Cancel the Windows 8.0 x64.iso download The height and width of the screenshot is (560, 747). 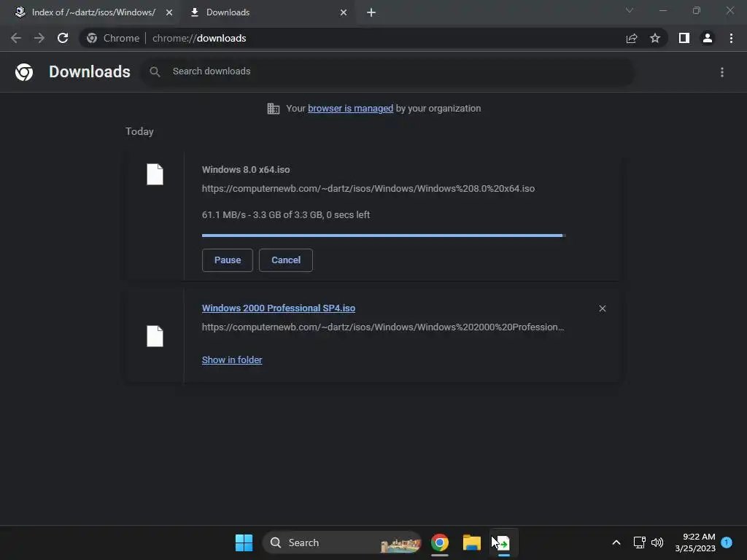point(286,260)
